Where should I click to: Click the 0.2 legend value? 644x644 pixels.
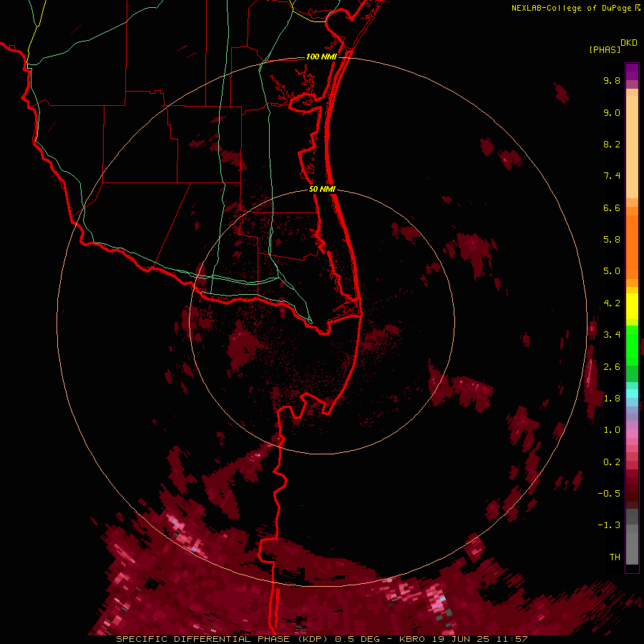click(x=612, y=462)
